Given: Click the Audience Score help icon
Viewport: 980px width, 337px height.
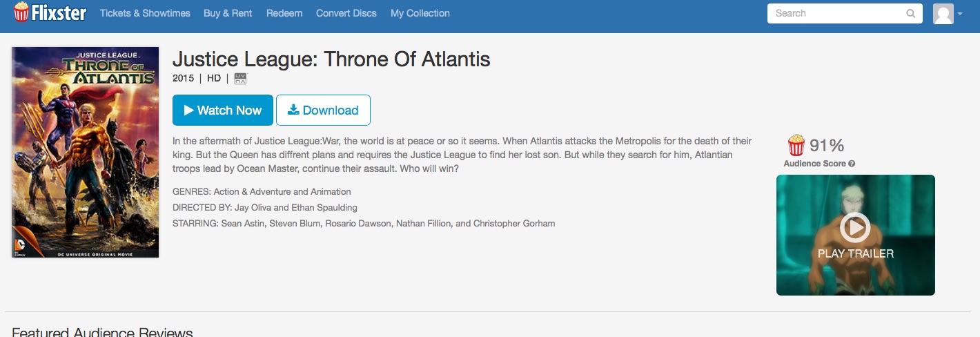Looking at the screenshot, I should click(852, 164).
